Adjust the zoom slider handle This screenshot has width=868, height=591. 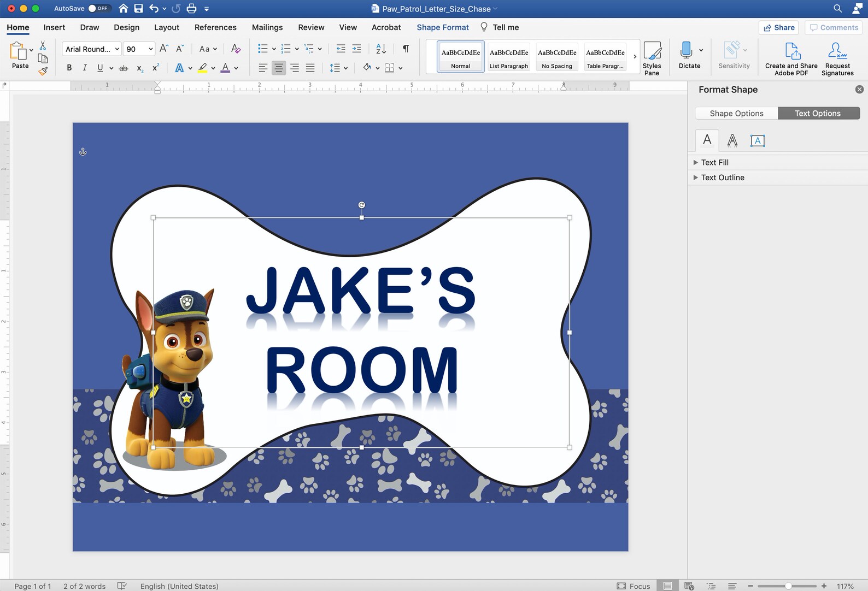click(x=788, y=586)
